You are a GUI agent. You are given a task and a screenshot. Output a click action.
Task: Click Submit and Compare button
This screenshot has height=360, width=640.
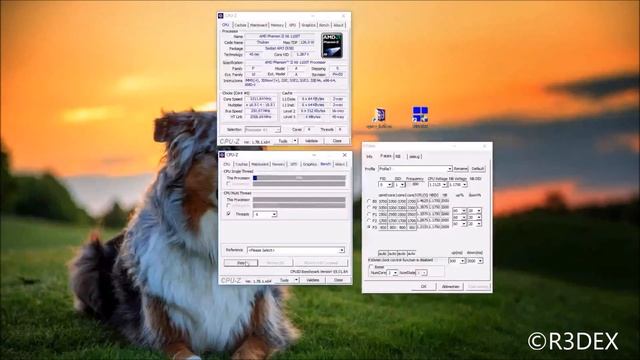[320, 262]
